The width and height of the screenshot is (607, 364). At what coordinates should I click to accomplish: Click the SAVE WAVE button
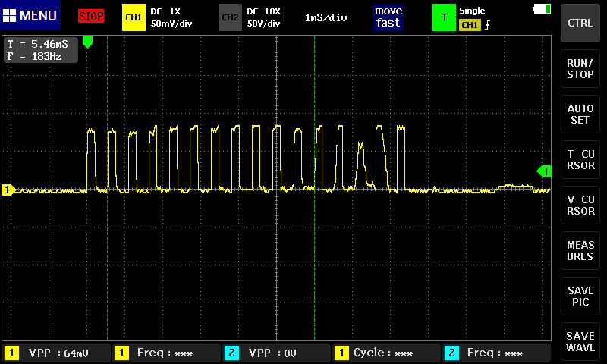coord(580,341)
